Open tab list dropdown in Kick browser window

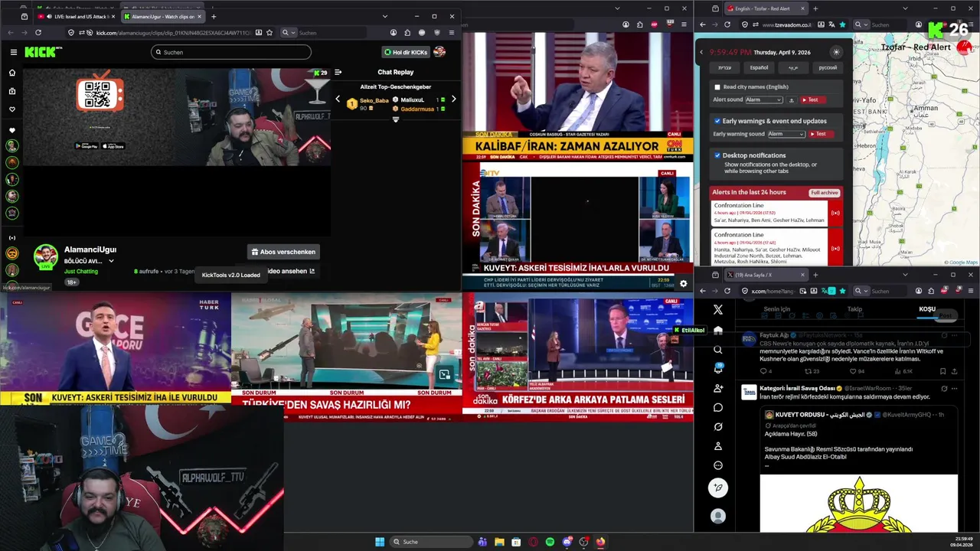[x=384, y=16]
